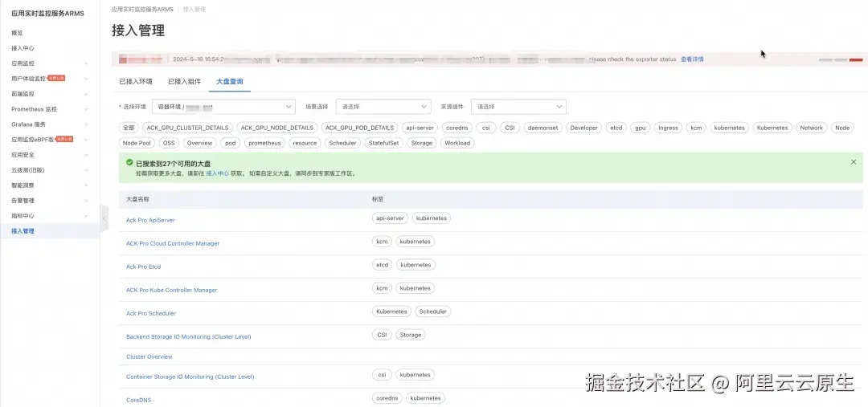Open the Ack Pro Scheduler dashboard
The width and height of the screenshot is (868, 407).
tap(151, 313)
